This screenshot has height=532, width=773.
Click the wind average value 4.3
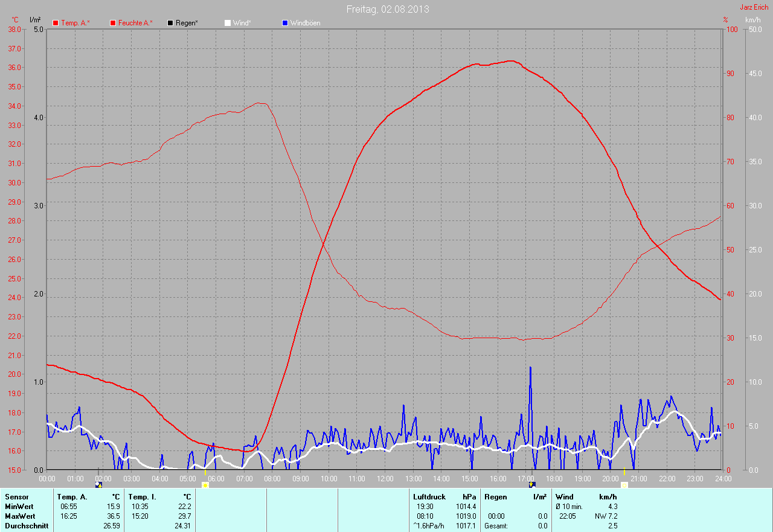pos(612,507)
